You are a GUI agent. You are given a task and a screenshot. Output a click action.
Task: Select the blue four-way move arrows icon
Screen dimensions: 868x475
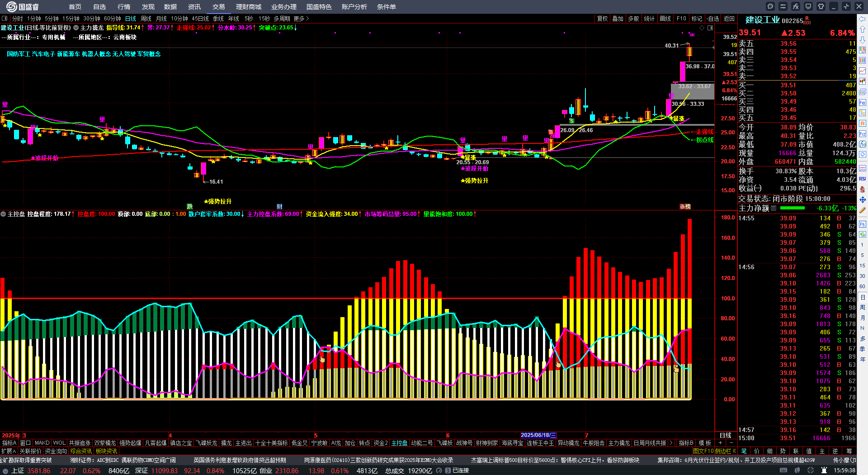click(x=863, y=199)
